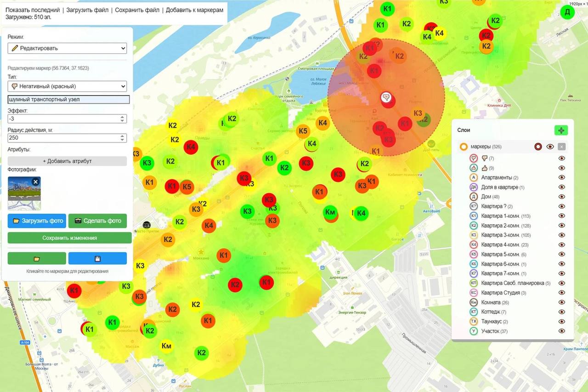Click the thumbs-down layer icon in the layers list
The height and width of the screenshot is (392, 588).
click(x=474, y=158)
